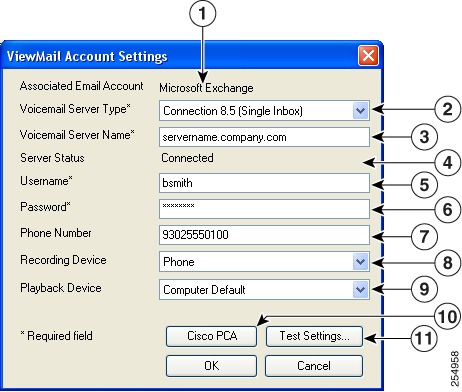Click the Cancel button
Image resolution: width=462 pixels, height=392 pixels.
(x=314, y=366)
